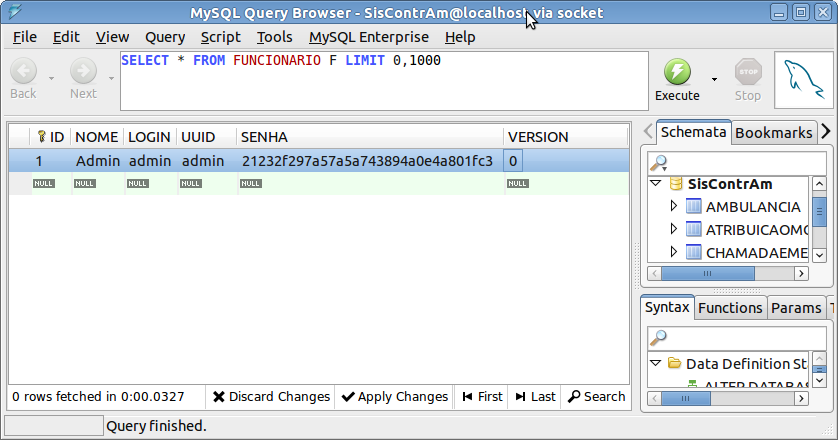Collapse the Data Definition Statements node
The image size is (838, 440).
coord(656,363)
